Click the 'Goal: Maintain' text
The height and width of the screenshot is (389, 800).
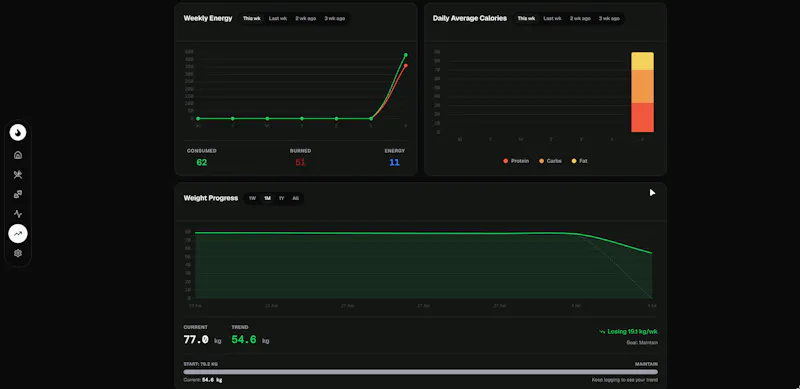point(642,343)
